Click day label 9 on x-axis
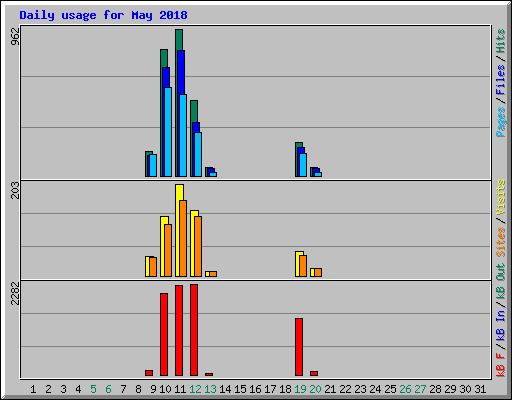Image resolution: width=512 pixels, height=400 pixels. (x=153, y=389)
